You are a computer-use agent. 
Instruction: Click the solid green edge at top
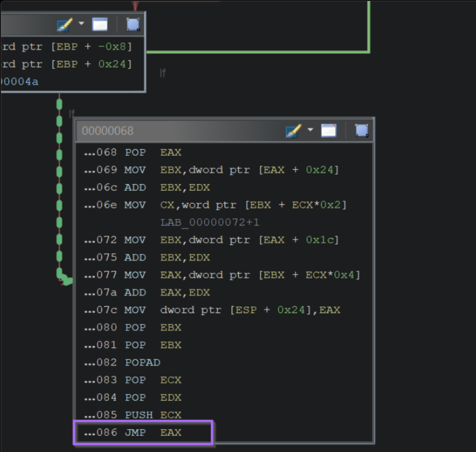click(x=369, y=29)
